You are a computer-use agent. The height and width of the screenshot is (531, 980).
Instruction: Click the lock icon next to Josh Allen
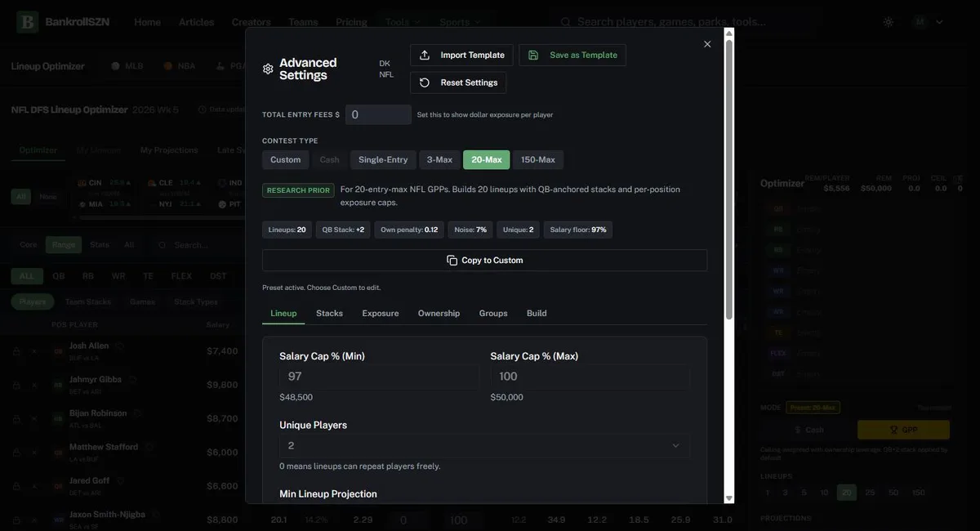pos(16,351)
